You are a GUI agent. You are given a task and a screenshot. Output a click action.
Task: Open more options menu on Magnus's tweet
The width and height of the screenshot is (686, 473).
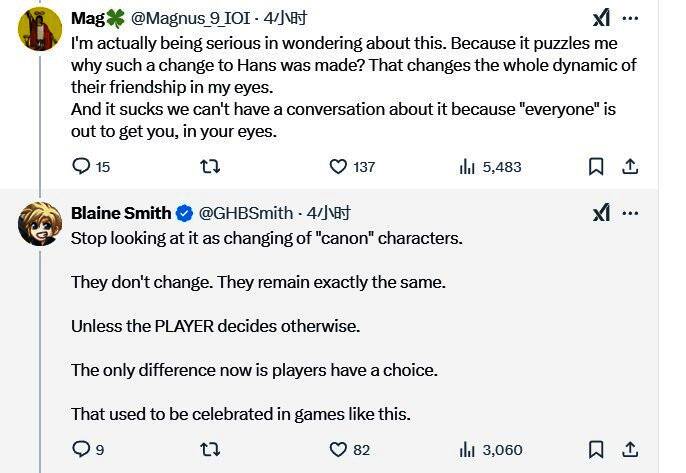[x=630, y=18]
